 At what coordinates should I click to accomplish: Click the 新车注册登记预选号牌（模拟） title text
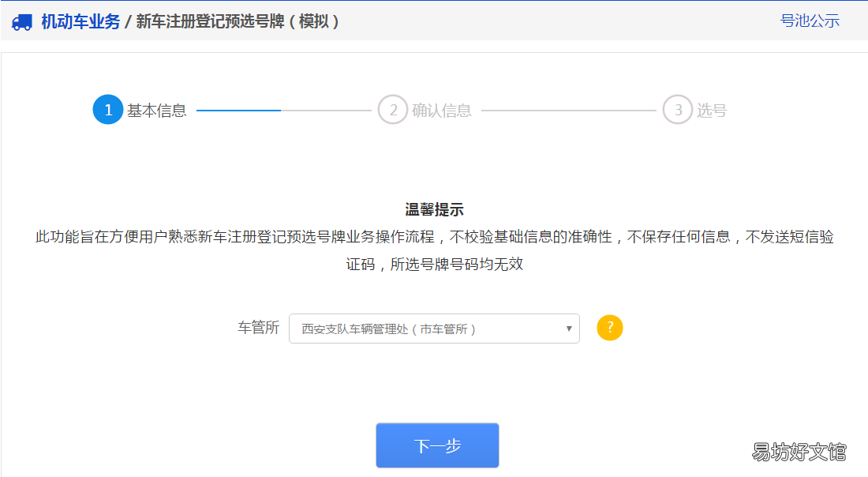237,21
